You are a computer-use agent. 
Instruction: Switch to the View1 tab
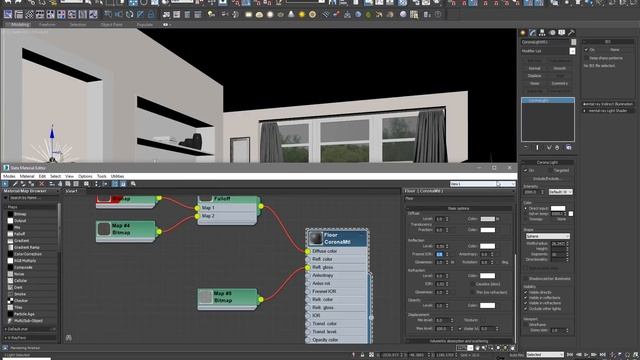(x=71, y=191)
